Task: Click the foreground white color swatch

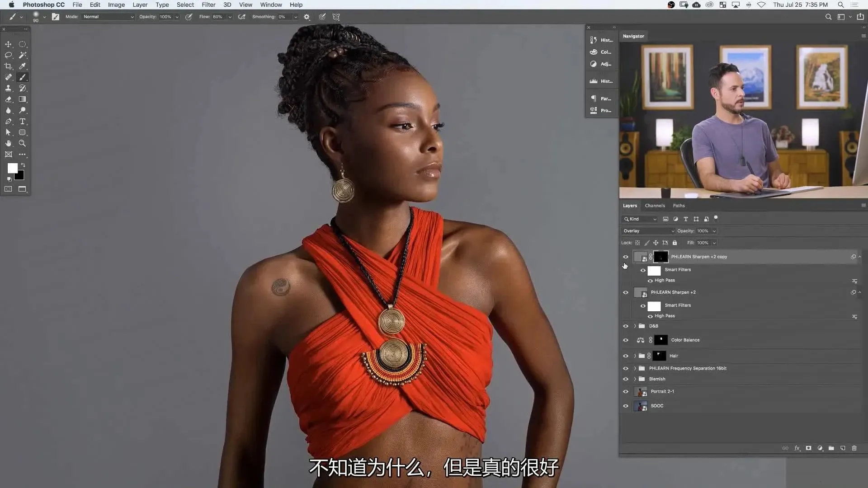Action: (12, 168)
